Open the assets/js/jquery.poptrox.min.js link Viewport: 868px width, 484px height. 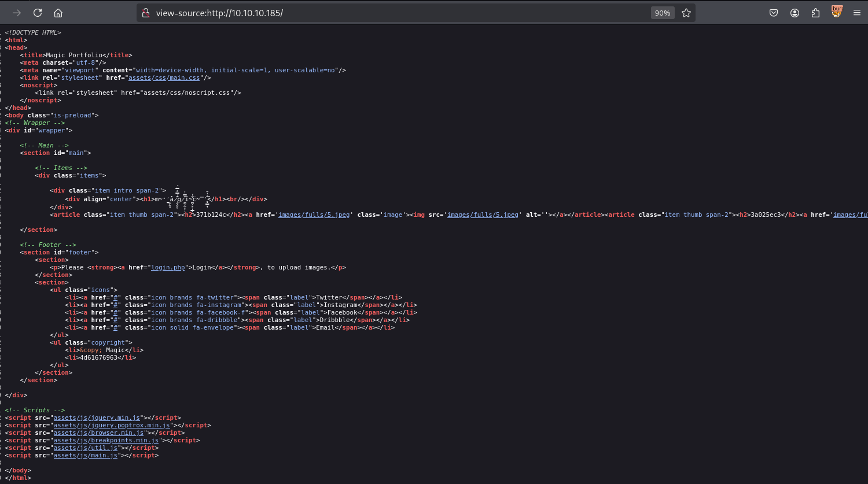[x=112, y=425]
